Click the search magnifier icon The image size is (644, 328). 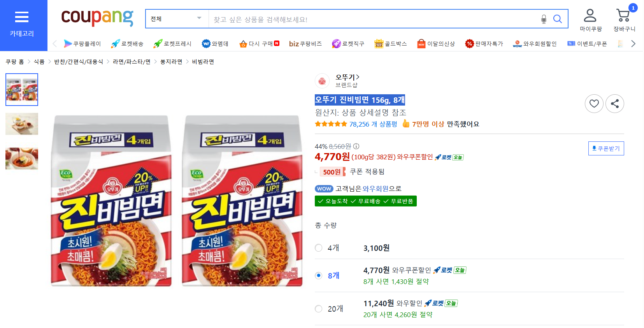coord(558,19)
